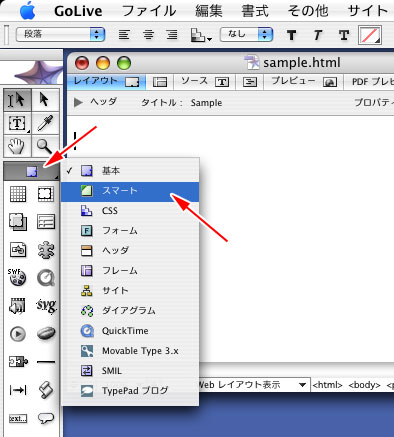Click the horizontal spacer object icon
The image size is (394, 437).
[18, 390]
